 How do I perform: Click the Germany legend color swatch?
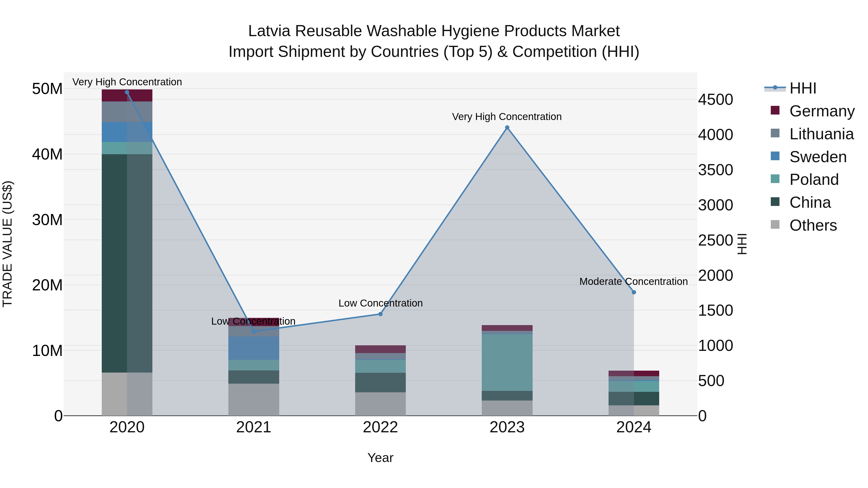pos(775,110)
